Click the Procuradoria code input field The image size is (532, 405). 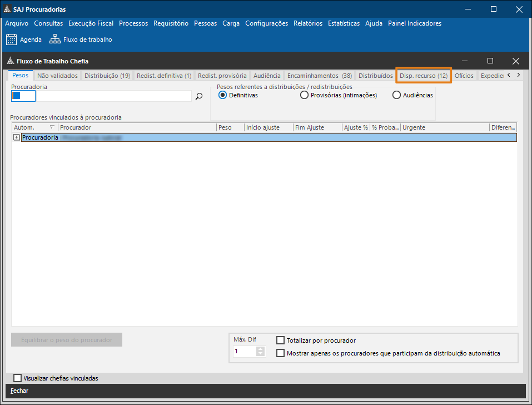pos(23,96)
